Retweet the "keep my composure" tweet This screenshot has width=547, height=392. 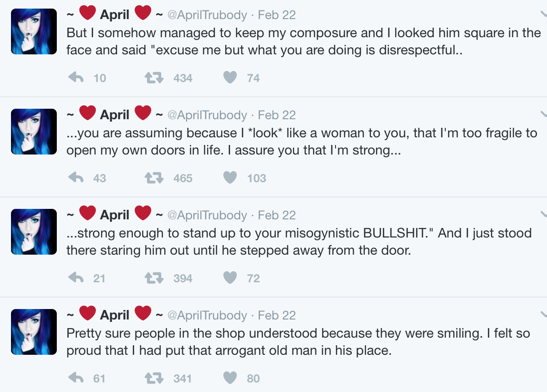[x=154, y=78]
